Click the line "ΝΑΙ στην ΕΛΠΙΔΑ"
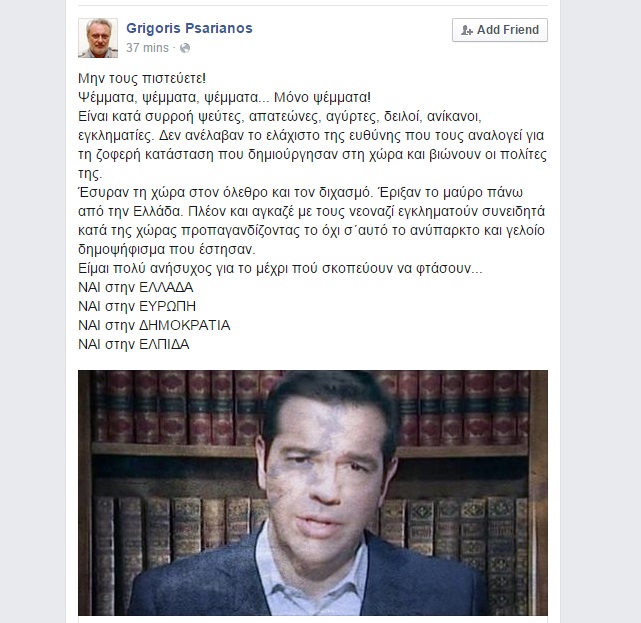The width and height of the screenshot is (641, 623). point(134,344)
